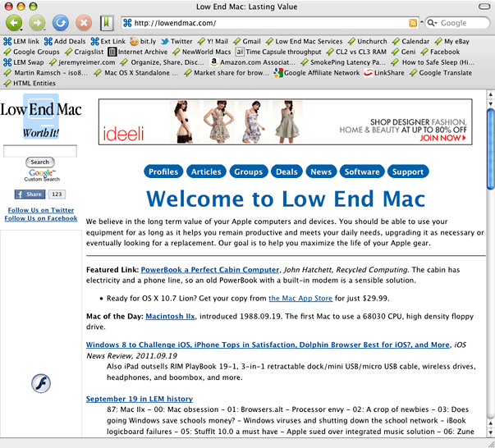Open the Google Affiliate Network bookmark
The width and height of the screenshot is (495, 448).
coord(317,73)
